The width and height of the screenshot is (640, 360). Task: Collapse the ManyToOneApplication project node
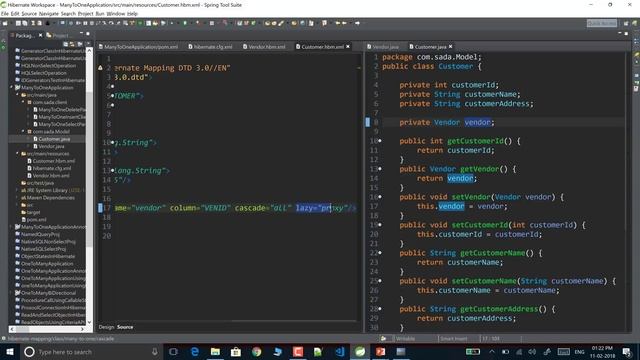[11, 87]
